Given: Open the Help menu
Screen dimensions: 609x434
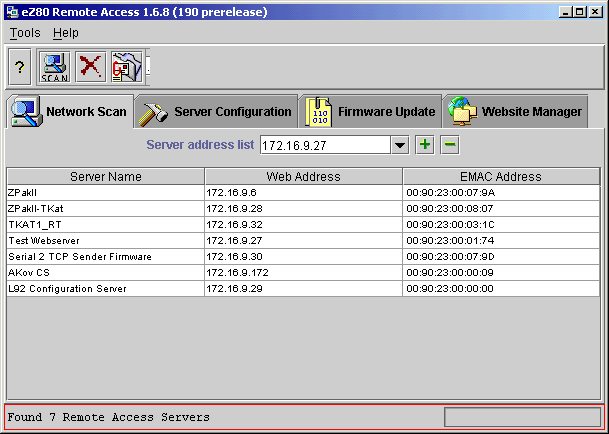Looking at the screenshot, I should tap(66, 33).
